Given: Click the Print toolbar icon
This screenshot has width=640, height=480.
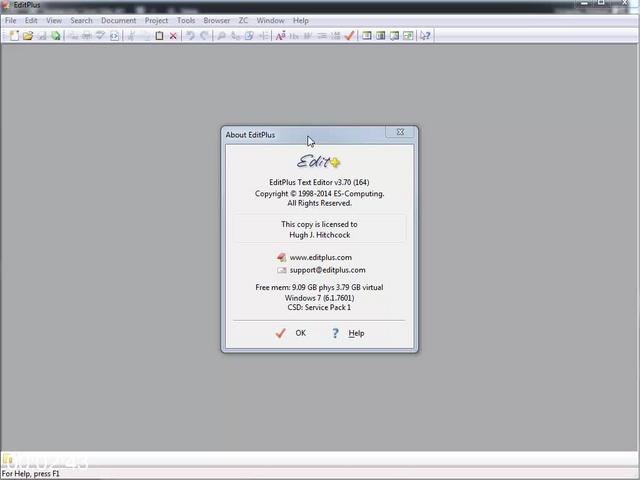Looking at the screenshot, I should tap(73, 36).
